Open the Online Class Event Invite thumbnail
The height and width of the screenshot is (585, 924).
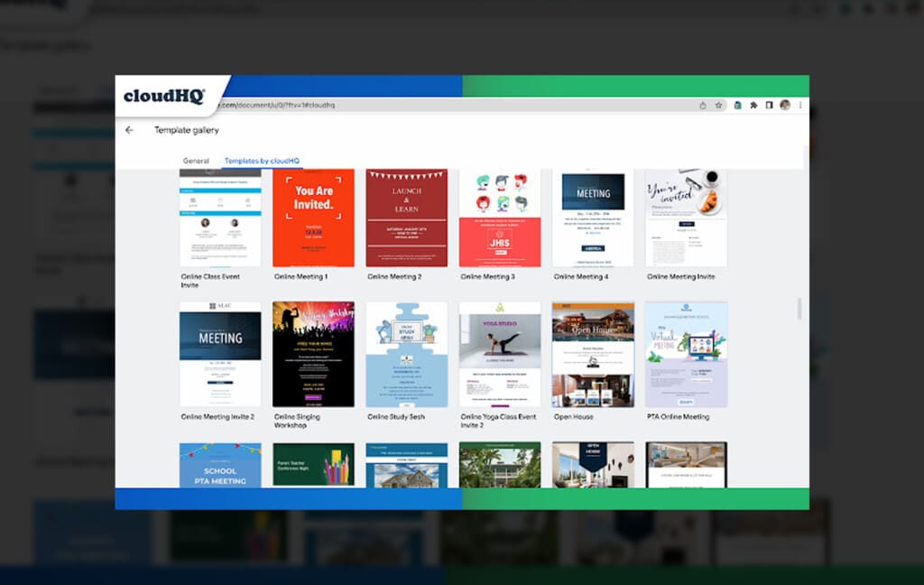(x=220, y=218)
